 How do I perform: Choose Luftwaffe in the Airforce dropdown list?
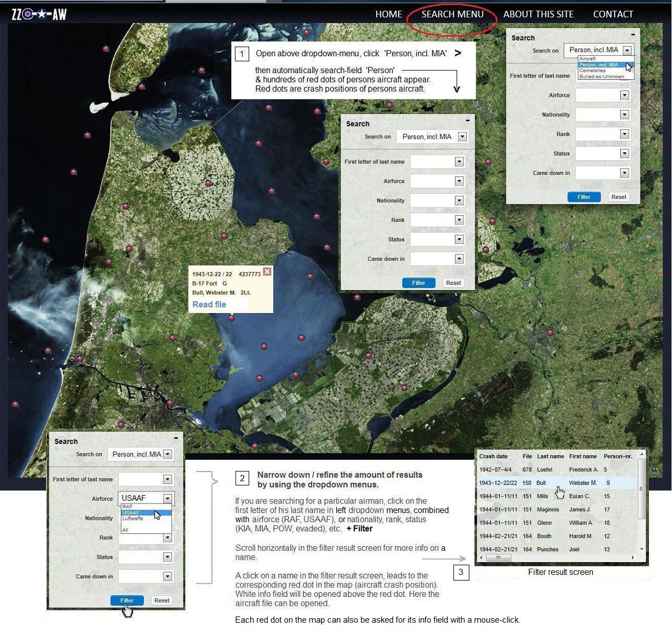pos(133,519)
